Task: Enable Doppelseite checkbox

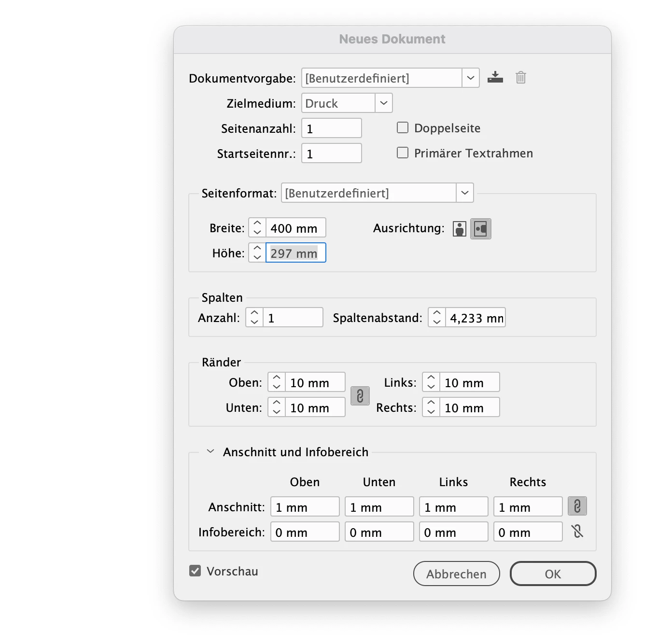Action: (x=403, y=127)
